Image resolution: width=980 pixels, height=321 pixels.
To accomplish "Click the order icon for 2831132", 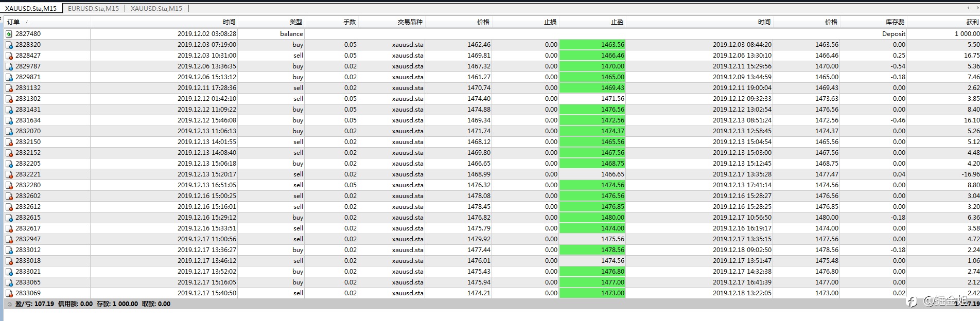I will coord(9,88).
